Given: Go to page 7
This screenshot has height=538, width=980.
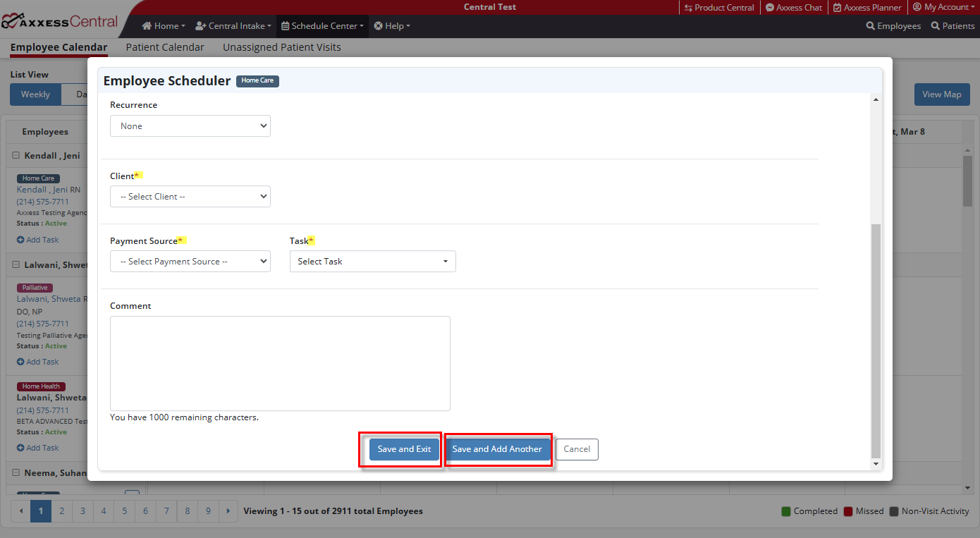Looking at the screenshot, I should (x=166, y=511).
